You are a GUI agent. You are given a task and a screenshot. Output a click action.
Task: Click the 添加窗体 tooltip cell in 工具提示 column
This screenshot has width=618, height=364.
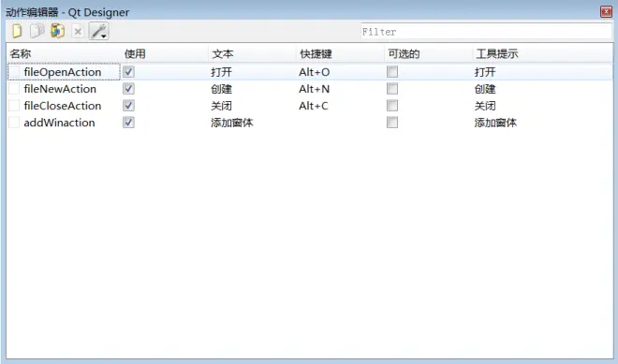pos(495,123)
